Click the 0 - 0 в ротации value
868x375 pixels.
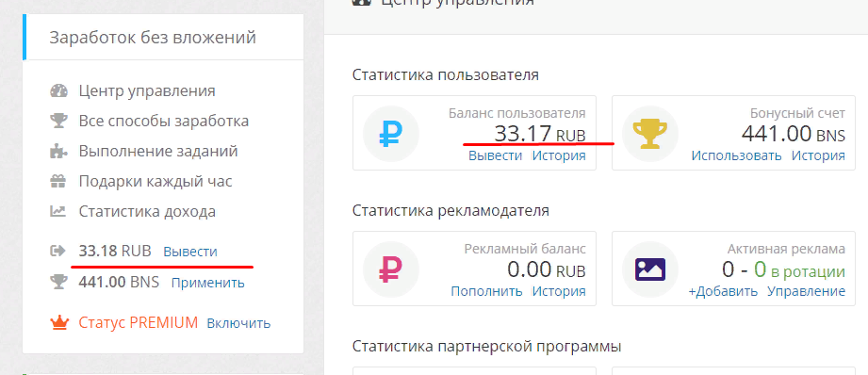[784, 269]
